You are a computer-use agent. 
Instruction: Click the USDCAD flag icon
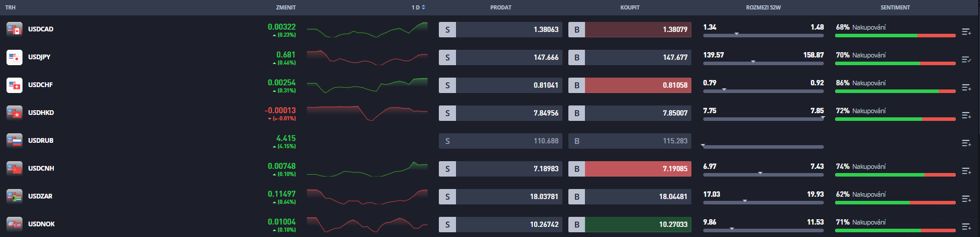click(14, 30)
